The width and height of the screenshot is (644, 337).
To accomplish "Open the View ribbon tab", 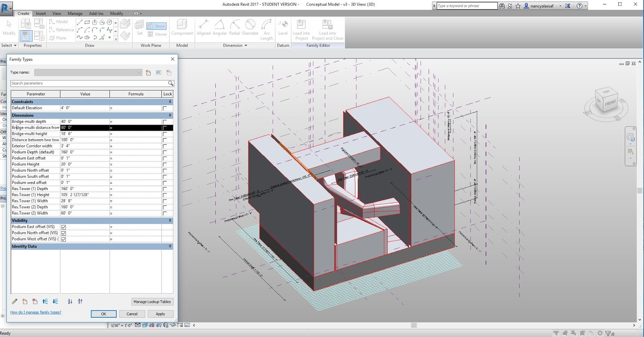I will click(x=57, y=14).
